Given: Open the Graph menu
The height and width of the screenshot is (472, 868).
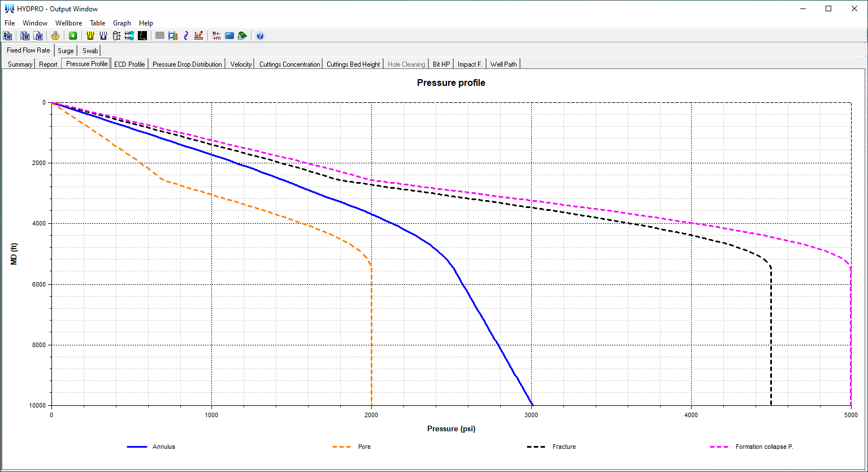Looking at the screenshot, I should (x=122, y=23).
